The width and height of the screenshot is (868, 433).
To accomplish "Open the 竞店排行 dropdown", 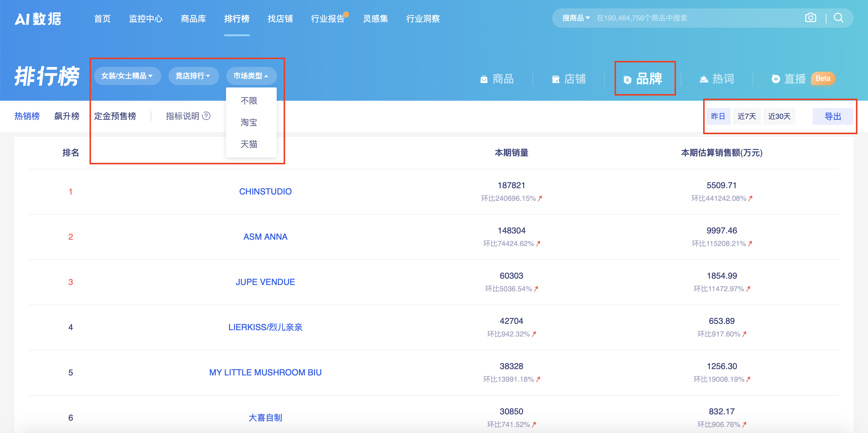I will [x=193, y=76].
